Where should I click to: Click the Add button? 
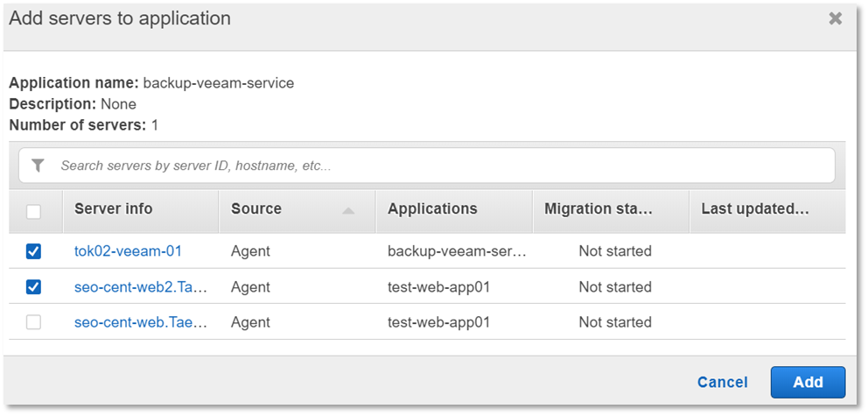(x=808, y=382)
